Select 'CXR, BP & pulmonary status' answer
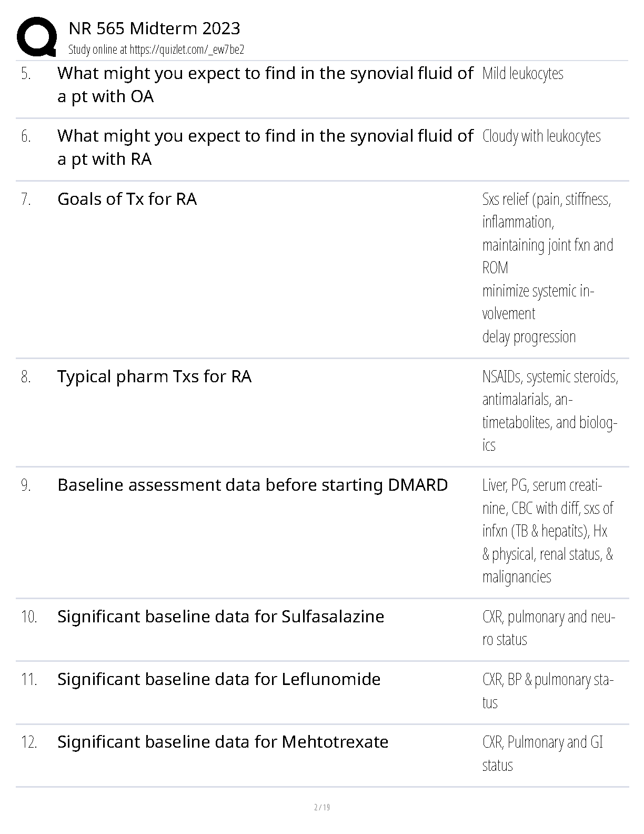The image size is (644, 834). pos(548,691)
